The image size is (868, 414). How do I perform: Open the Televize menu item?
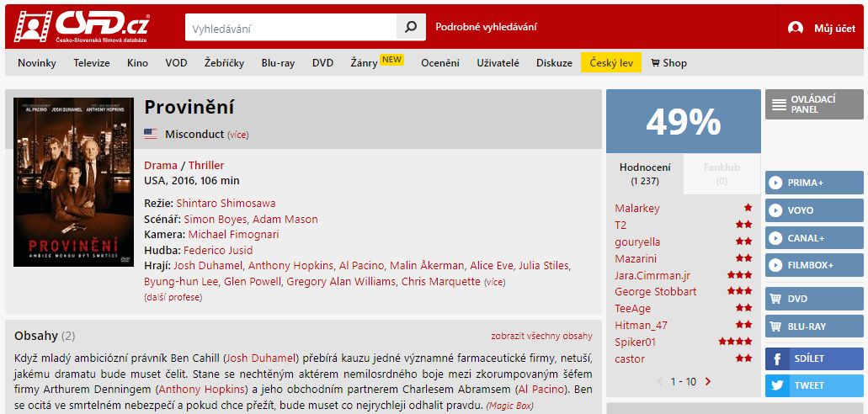pyautogui.click(x=92, y=63)
